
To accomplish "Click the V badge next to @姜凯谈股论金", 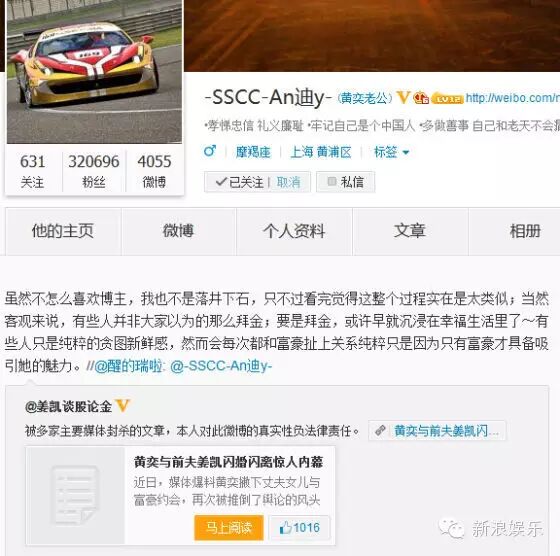I will pos(122,406).
